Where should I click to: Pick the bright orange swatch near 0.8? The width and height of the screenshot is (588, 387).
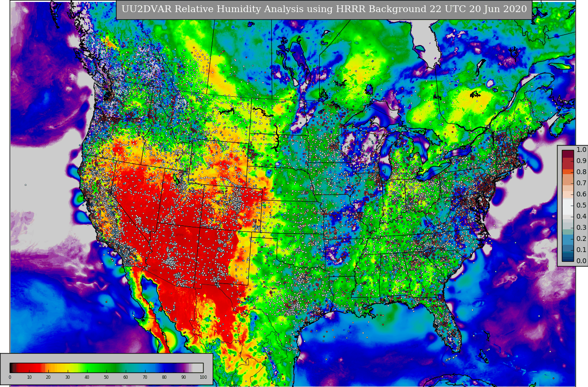[568, 172]
